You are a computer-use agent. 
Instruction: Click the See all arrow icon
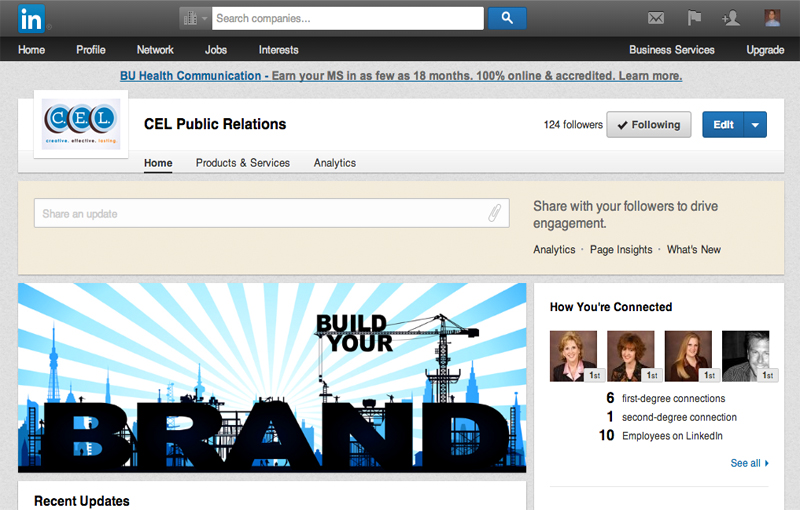click(x=766, y=463)
